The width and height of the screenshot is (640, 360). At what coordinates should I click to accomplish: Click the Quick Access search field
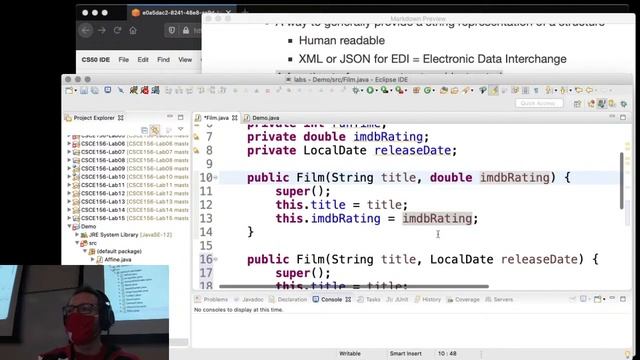[x=539, y=104]
